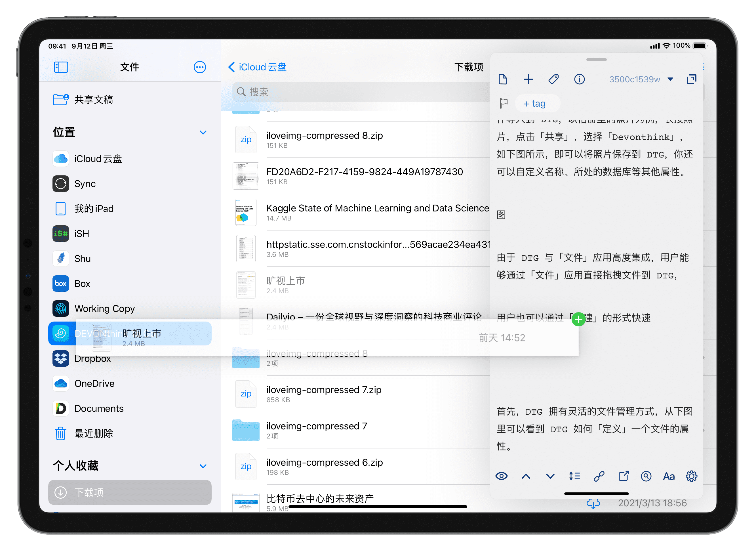The width and height of the screenshot is (756, 552).
Task: Jump to next with down chevron
Action: (550, 476)
